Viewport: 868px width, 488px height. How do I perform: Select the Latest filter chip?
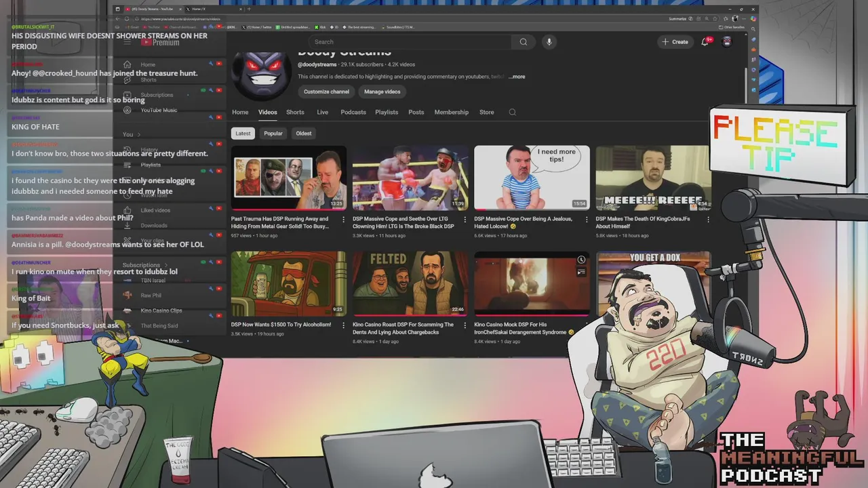[243, 134]
